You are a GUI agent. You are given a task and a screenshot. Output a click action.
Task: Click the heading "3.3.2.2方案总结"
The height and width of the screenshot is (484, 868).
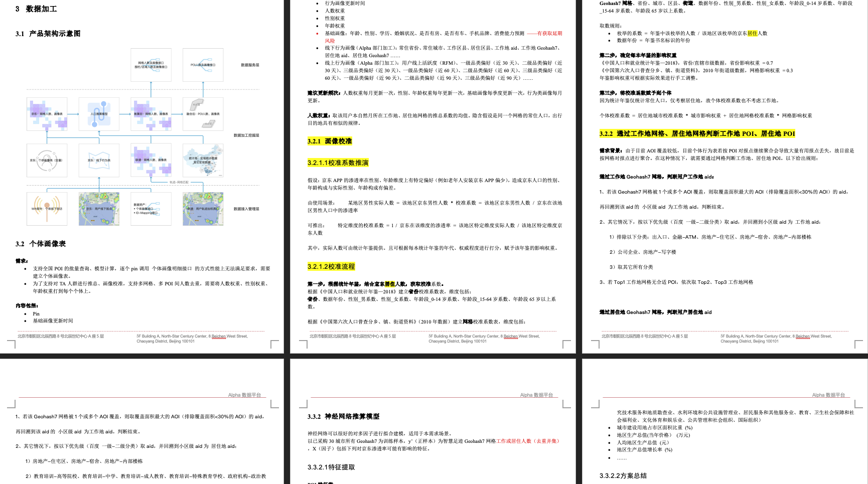point(623,476)
